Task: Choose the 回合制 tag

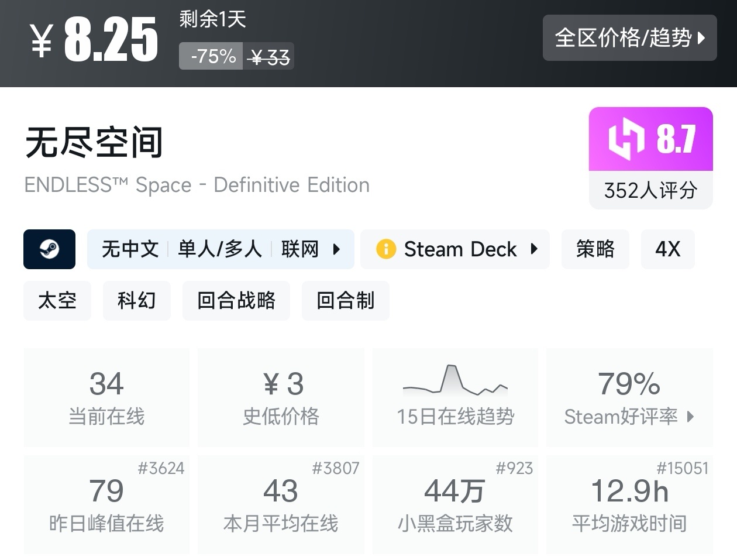Action: pos(345,301)
